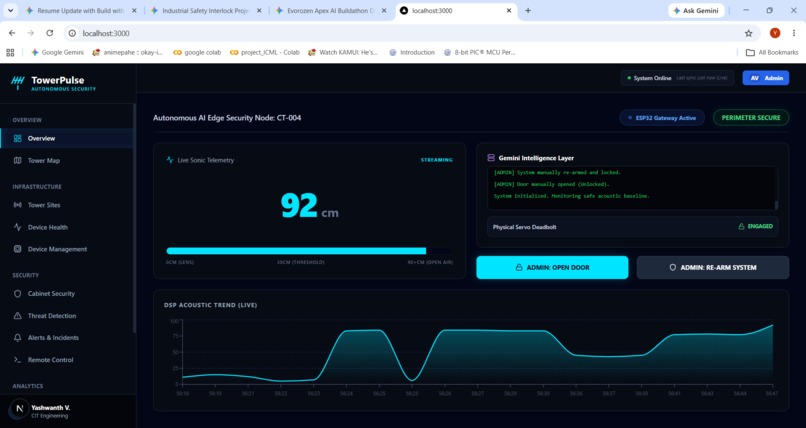Click the STREAMING status label

[x=436, y=160]
